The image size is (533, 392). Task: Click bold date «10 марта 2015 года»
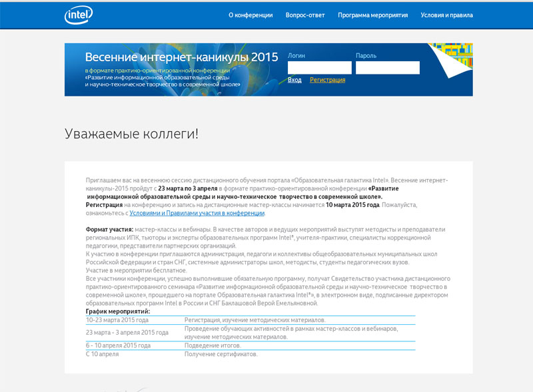pos(352,205)
